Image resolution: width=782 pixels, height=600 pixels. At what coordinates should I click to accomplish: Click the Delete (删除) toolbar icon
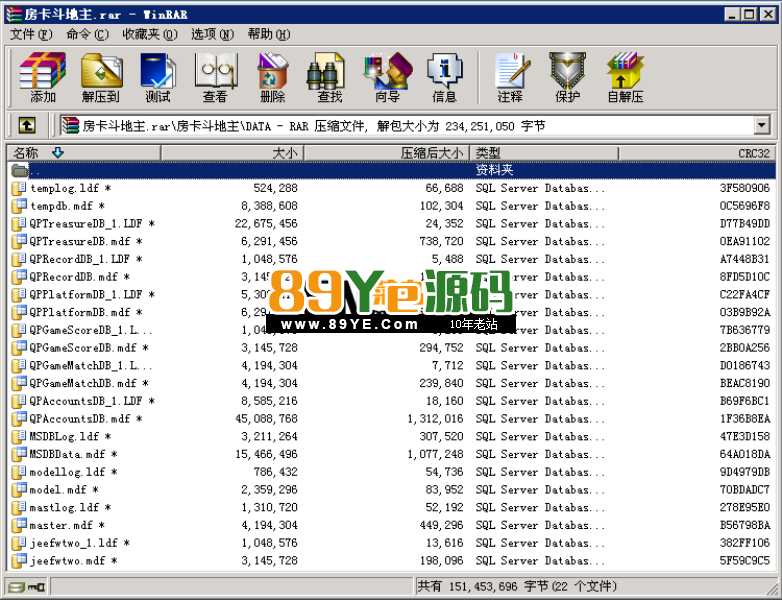click(272, 77)
